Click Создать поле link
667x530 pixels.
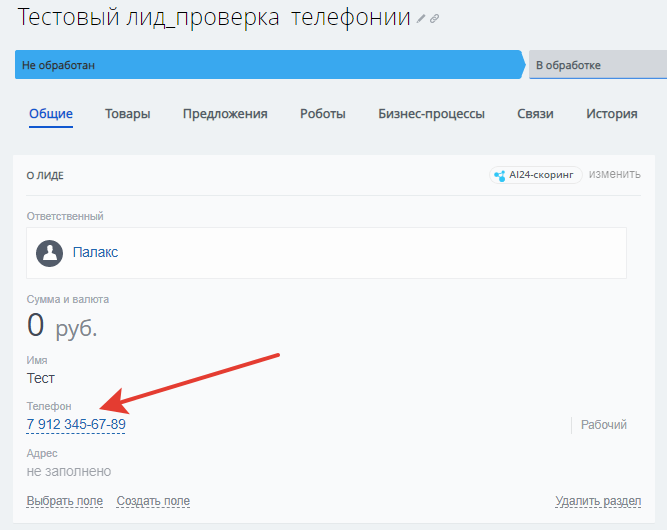click(x=153, y=501)
